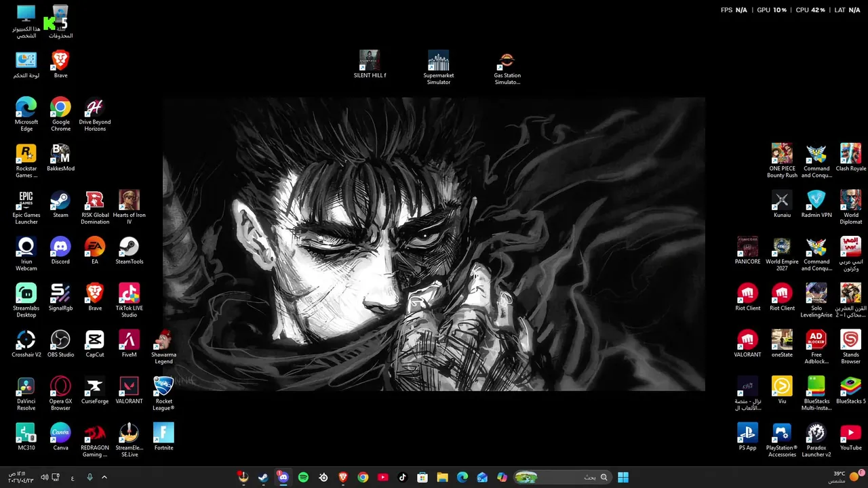Select the CurseForge desktop icon

point(95,390)
